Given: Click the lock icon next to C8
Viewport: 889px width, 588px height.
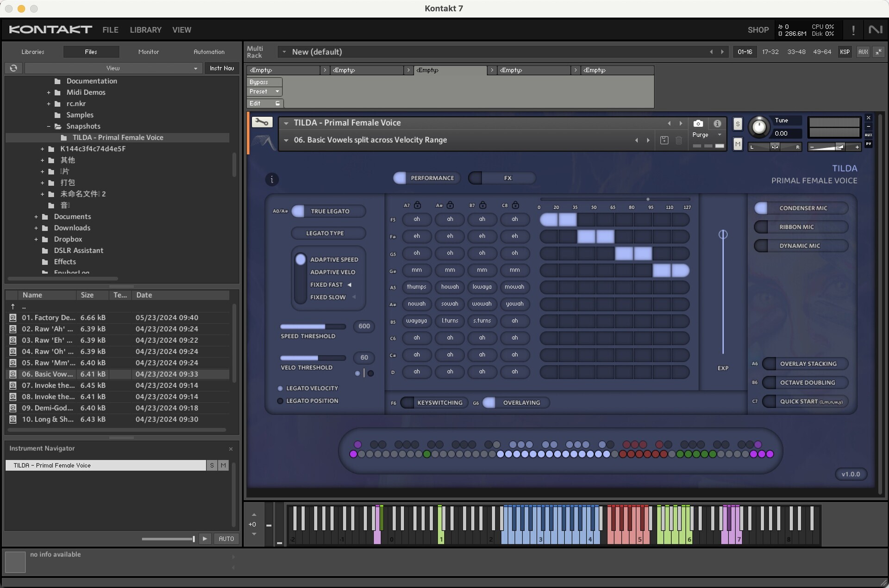Looking at the screenshot, I should pyautogui.click(x=515, y=205).
